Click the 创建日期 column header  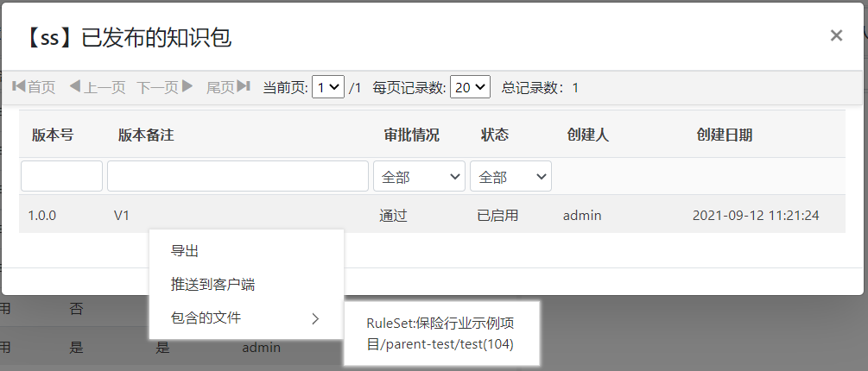click(724, 135)
